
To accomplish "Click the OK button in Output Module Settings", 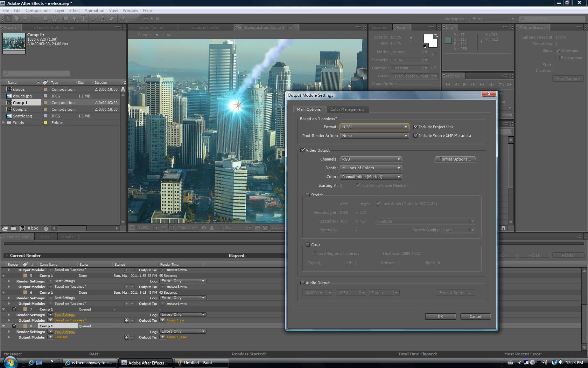I will (x=440, y=316).
